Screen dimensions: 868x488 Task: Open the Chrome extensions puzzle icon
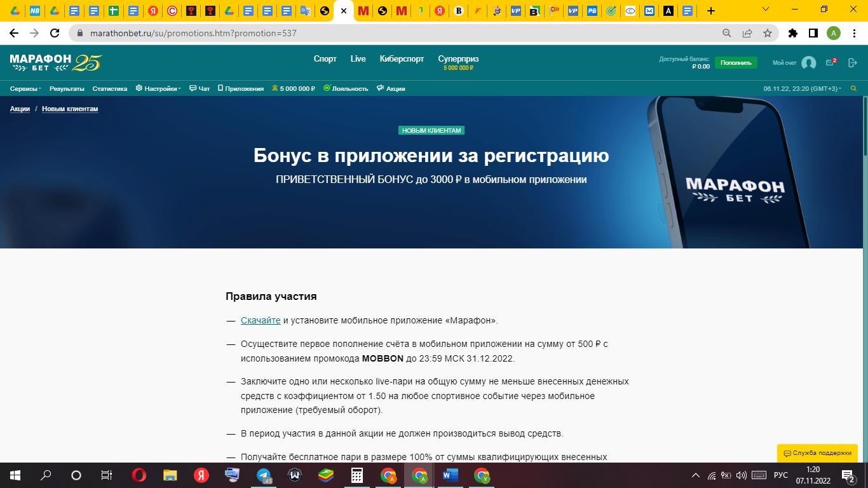coord(792,33)
